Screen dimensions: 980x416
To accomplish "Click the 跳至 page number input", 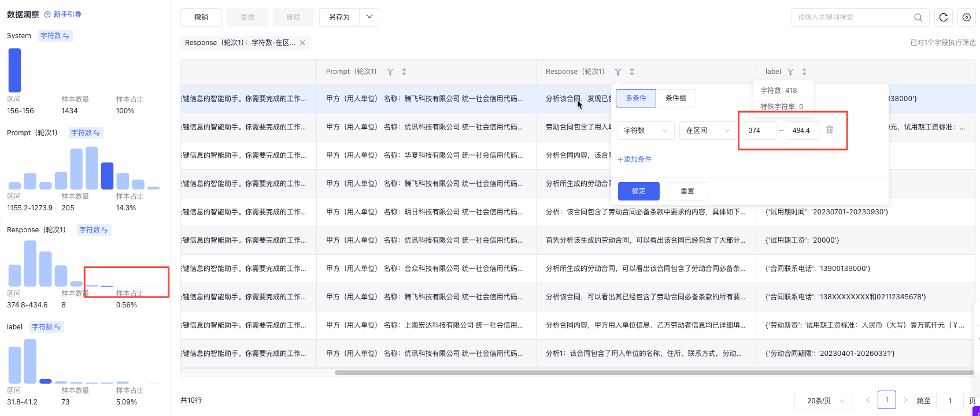I will click(950, 400).
